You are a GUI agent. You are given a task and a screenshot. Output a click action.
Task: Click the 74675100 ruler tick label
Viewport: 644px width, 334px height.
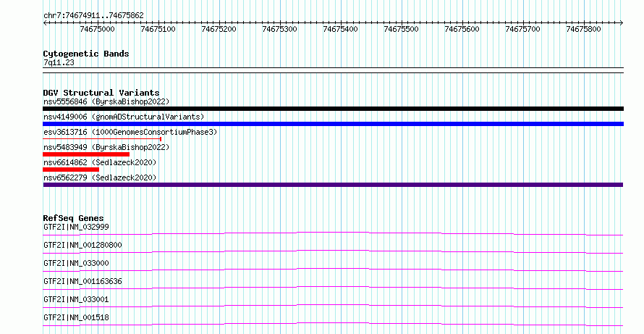pos(158,29)
